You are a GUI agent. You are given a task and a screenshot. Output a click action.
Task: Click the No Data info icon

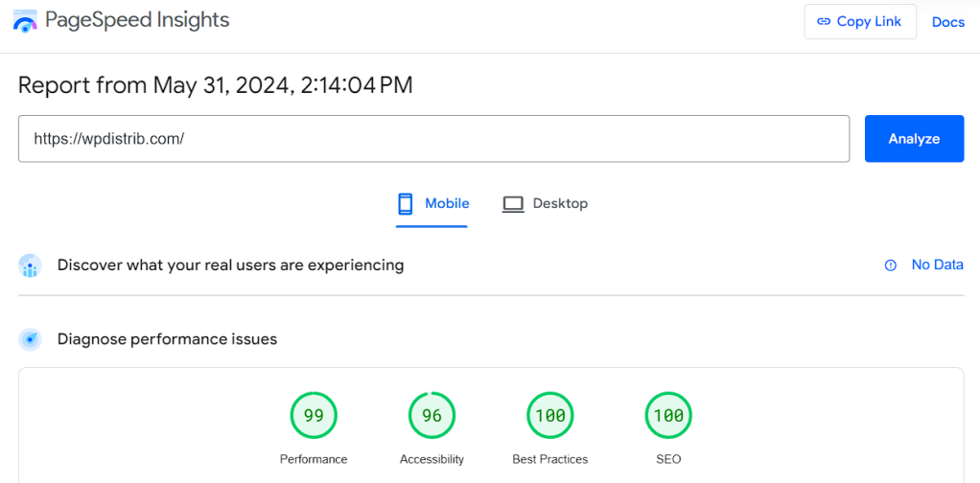tap(891, 265)
